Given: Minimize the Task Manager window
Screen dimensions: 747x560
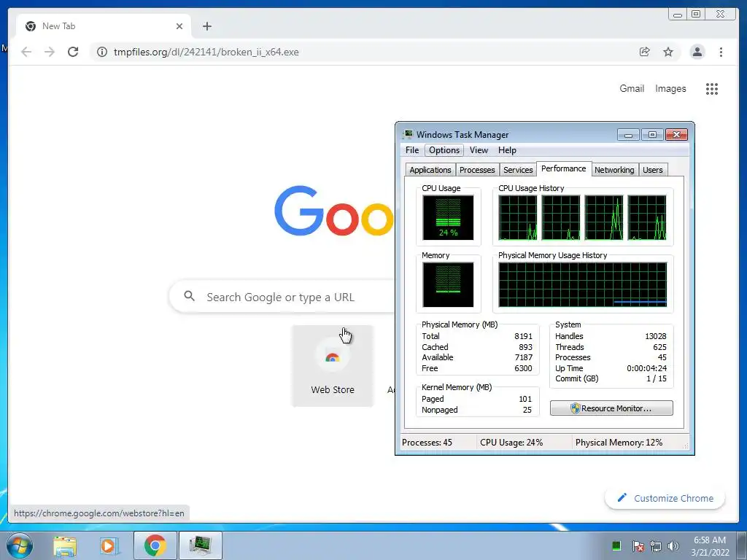Looking at the screenshot, I should (628, 135).
